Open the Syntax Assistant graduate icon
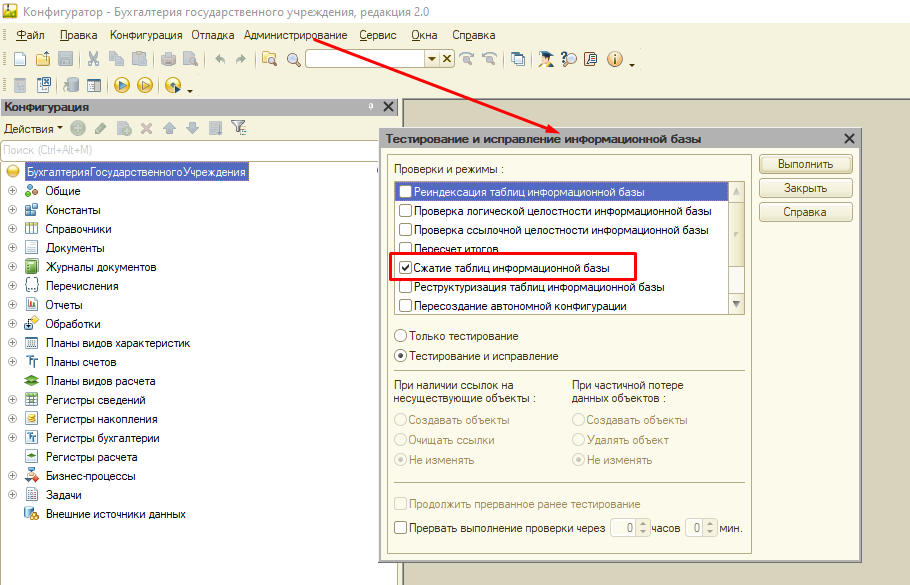This screenshot has width=910, height=585. (546, 59)
